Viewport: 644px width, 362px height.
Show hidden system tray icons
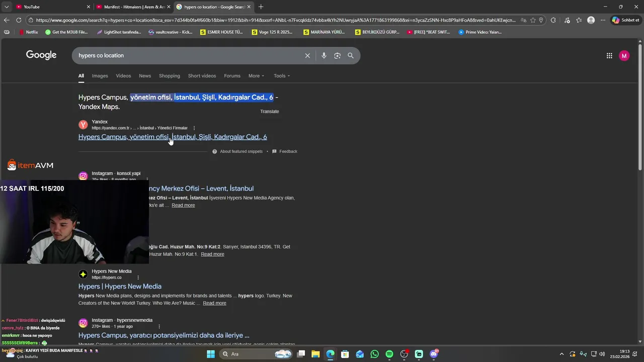(x=561, y=354)
